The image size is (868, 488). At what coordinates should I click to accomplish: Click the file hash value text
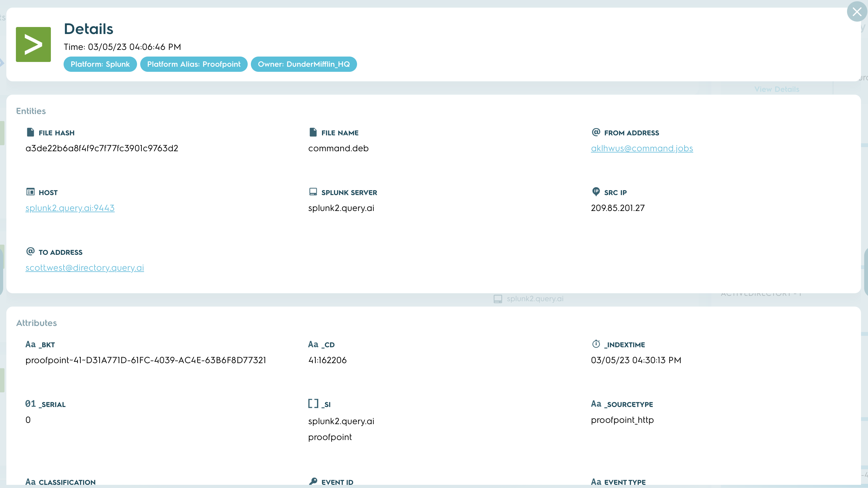click(102, 148)
